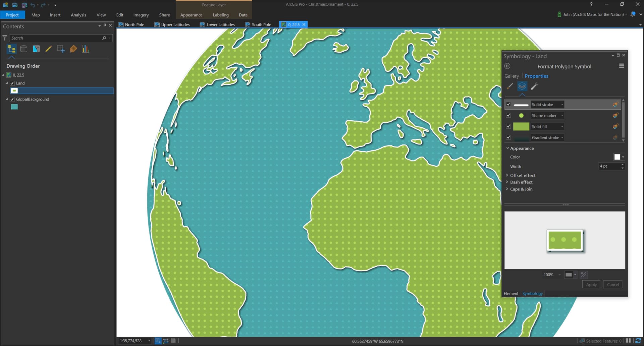The height and width of the screenshot is (346, 644).
Task: Select List By Drawing Order icon
Action: 11,49
